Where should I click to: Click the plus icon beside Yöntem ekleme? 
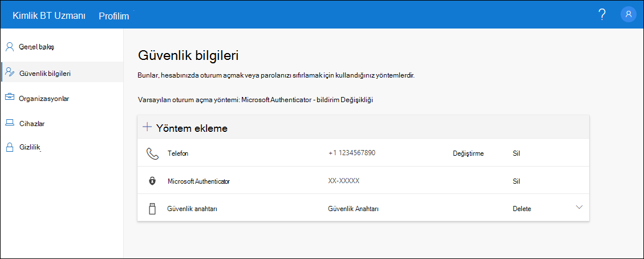point(147,127)
